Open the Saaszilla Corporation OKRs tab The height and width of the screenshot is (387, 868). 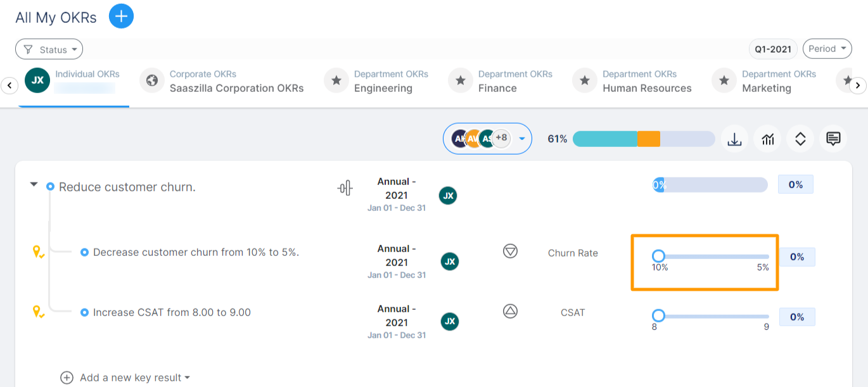coord(217,81)
